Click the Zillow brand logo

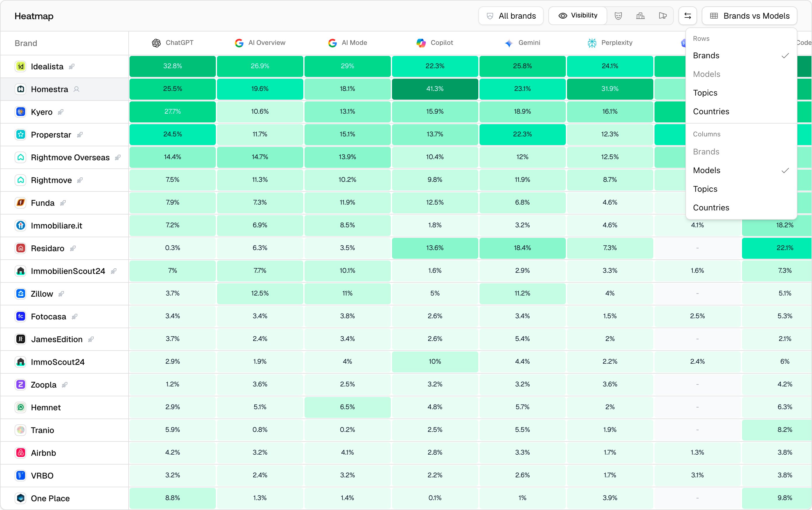point(21,294)
